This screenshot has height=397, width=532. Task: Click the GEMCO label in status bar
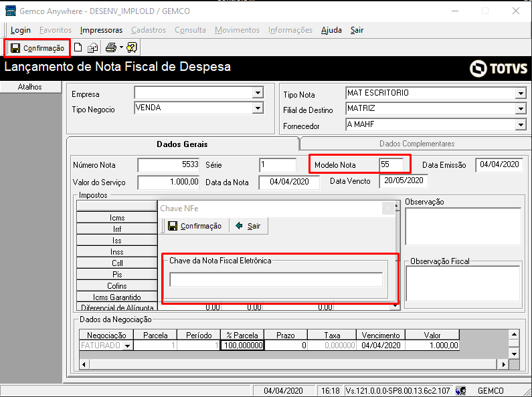click(x=491, y=391)
